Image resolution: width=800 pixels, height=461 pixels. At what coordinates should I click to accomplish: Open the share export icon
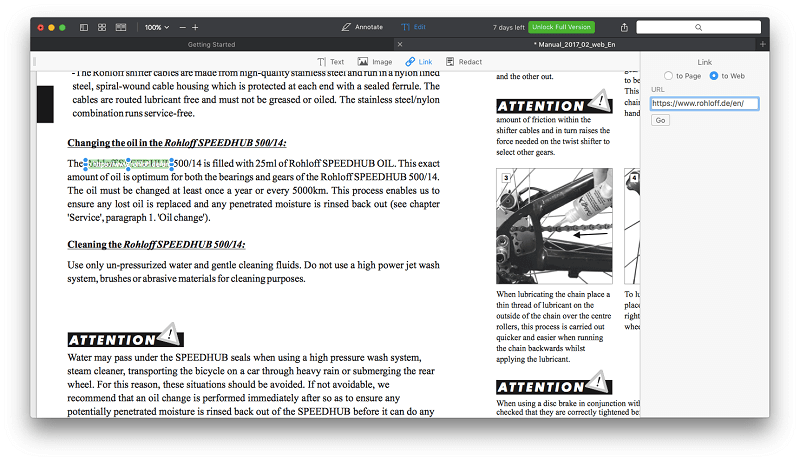pyautogui.click(x=624, y=28)
